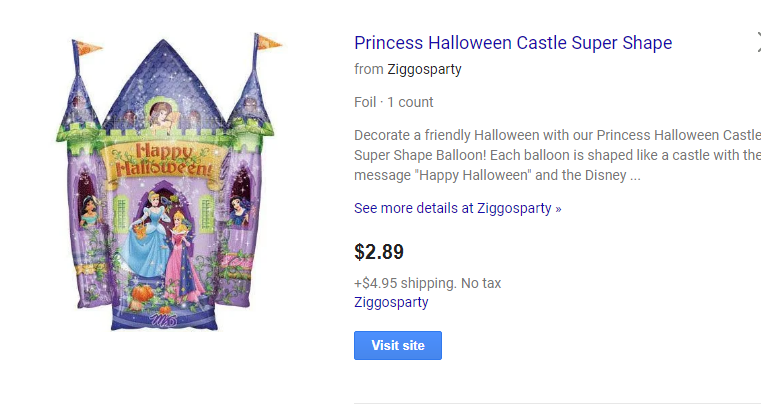This screenshot has width=761, height=410.
Task: Click the Foil · 1 count attribute line
Action: click(394, 102)
